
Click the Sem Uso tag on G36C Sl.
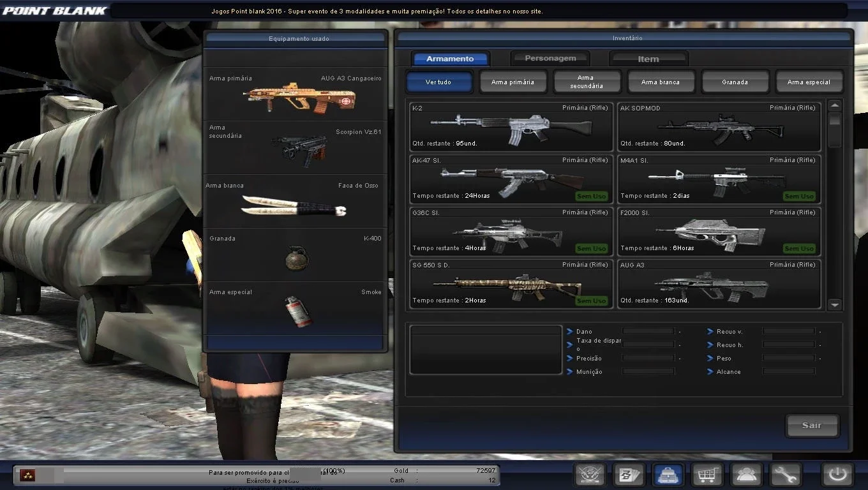[x=592, y=248]
